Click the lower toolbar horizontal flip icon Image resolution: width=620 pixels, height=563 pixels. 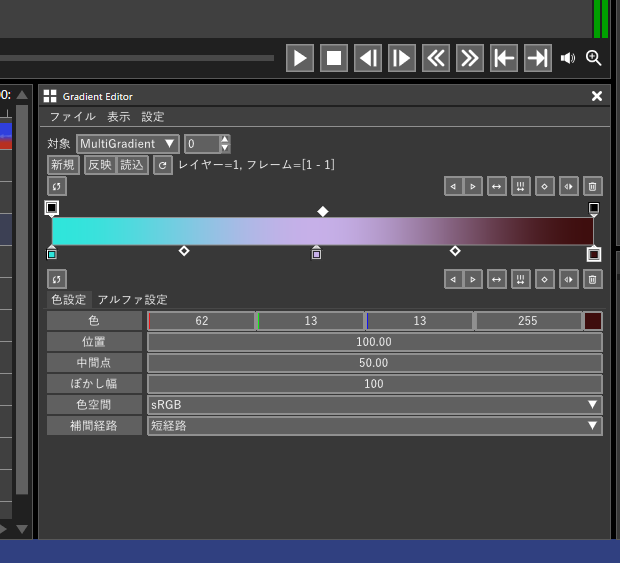[x=497, y=280]
